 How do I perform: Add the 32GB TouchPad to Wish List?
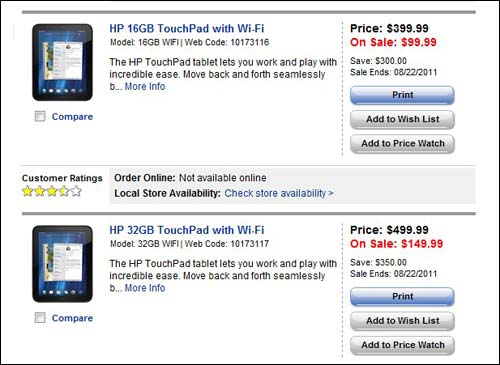tap(402, 321)
